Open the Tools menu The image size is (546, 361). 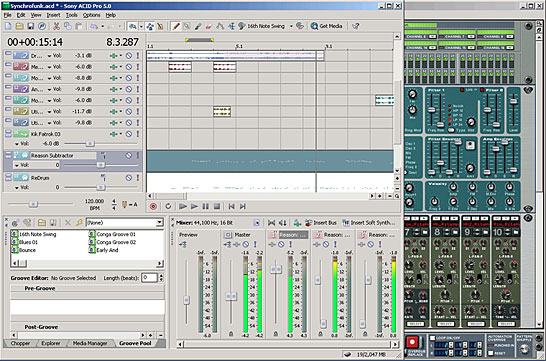[71, 15]
